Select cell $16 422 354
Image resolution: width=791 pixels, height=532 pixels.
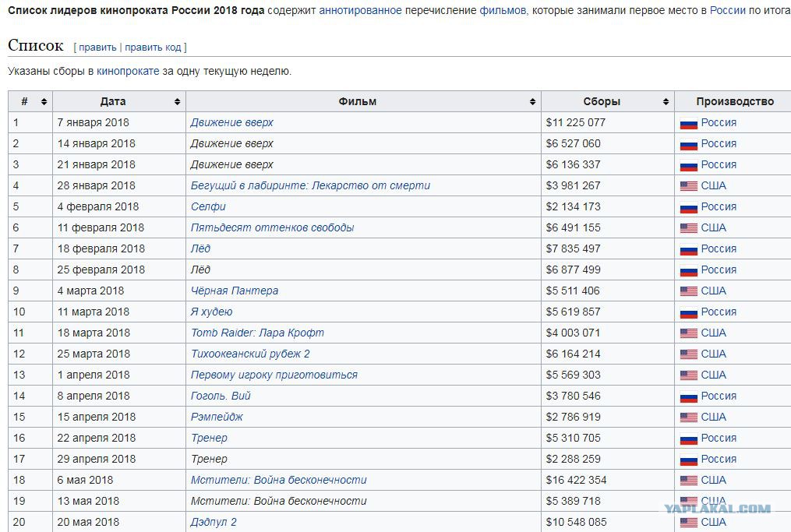607,480
